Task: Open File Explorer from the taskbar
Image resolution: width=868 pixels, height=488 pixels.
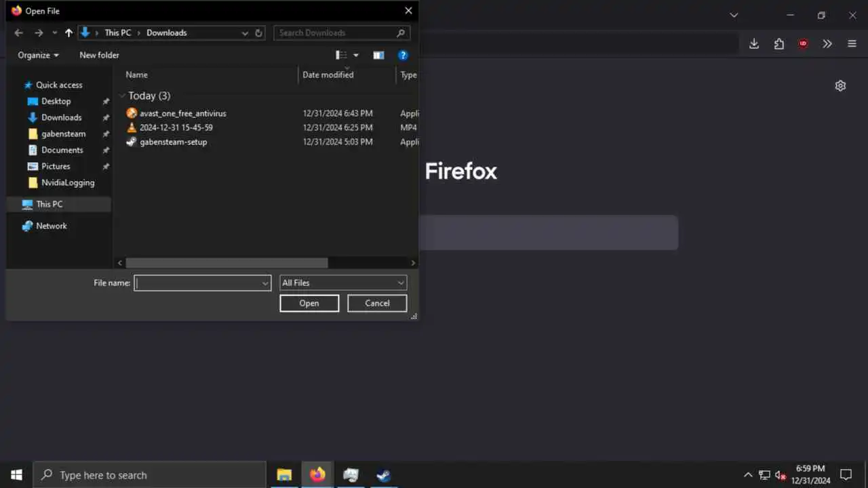Action: [284, 475]
